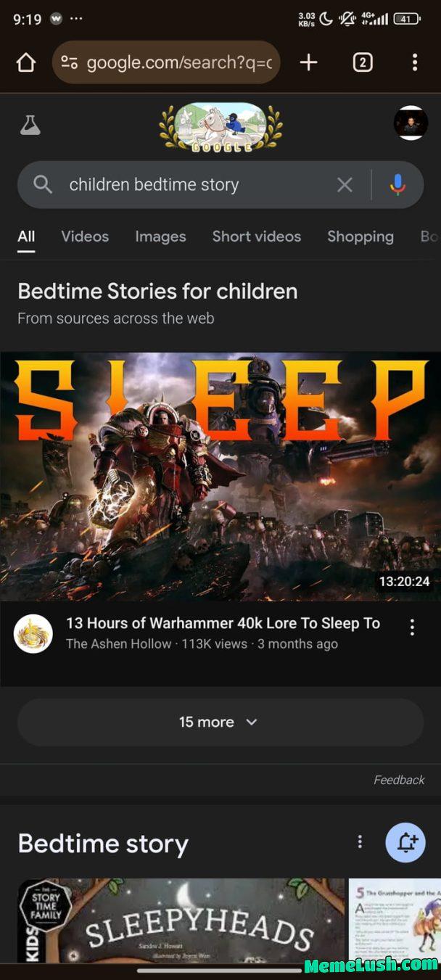Toggle the notification bell alert button
The height and width of the screenshot is (980, 441).
click(x=405, y=842)
